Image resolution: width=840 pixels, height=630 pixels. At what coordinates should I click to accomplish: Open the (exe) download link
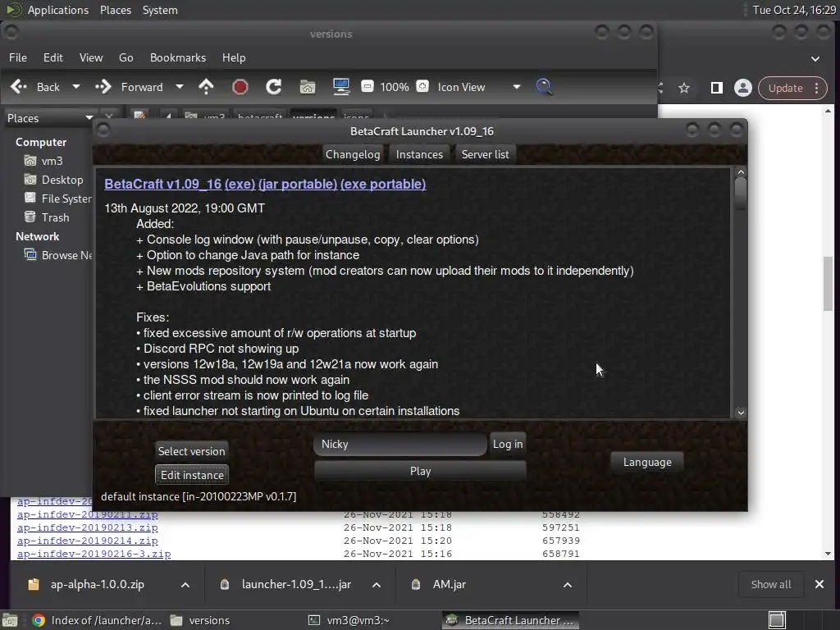240,184
